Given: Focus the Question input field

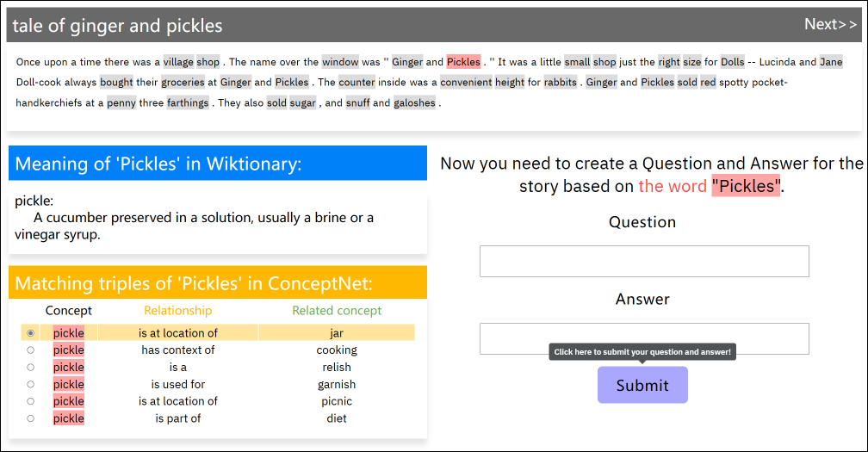Looking at the screenshot, I should [644, 261].
